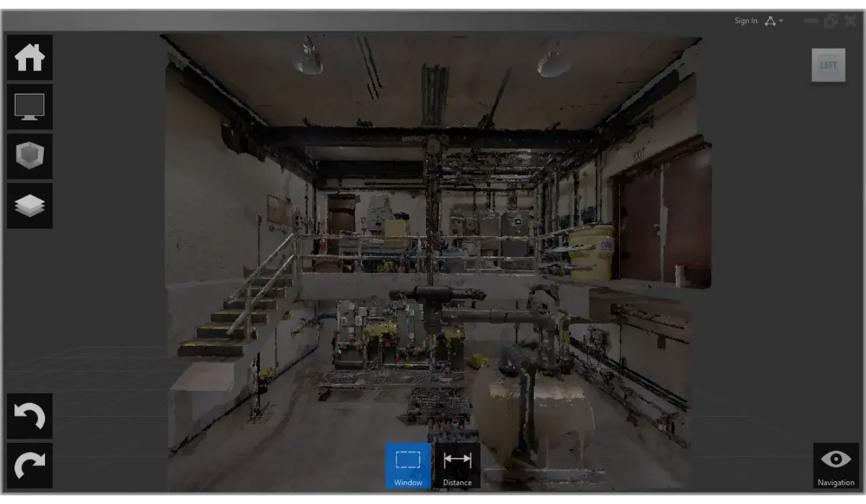The image size is (866, 504).
Task: Click the Home icon
Action: [x=29, y=58]
